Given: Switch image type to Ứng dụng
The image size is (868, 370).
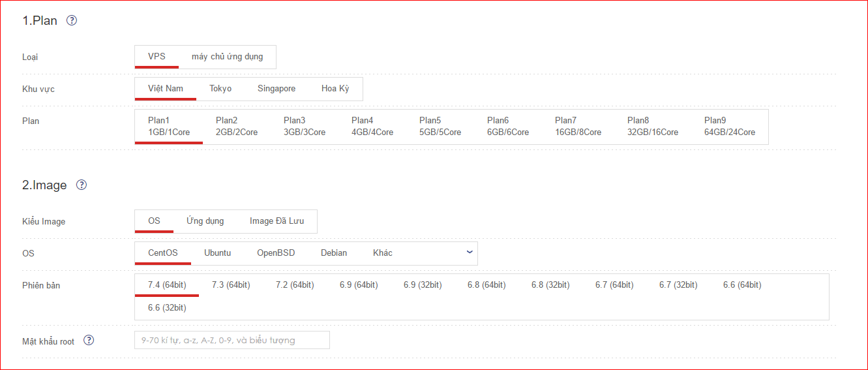Looking at the screenshot, I should click(205, 221).
